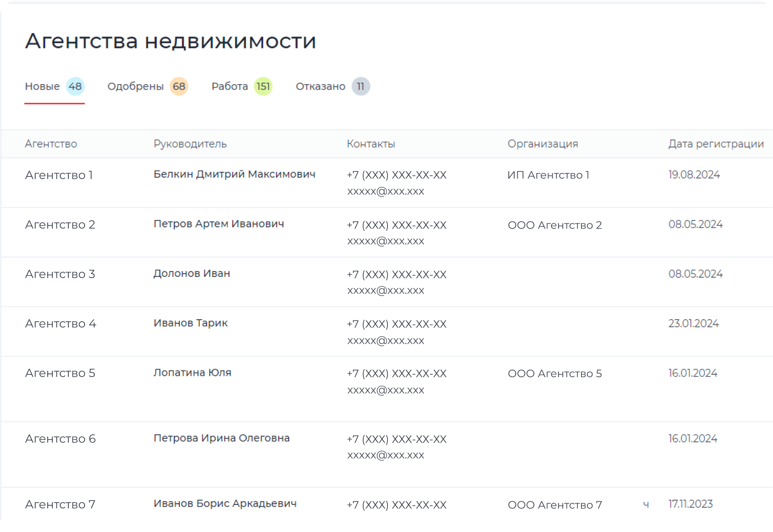Click the Агентство column header
The width and height of the screenshot is (773, 532).
51,144
